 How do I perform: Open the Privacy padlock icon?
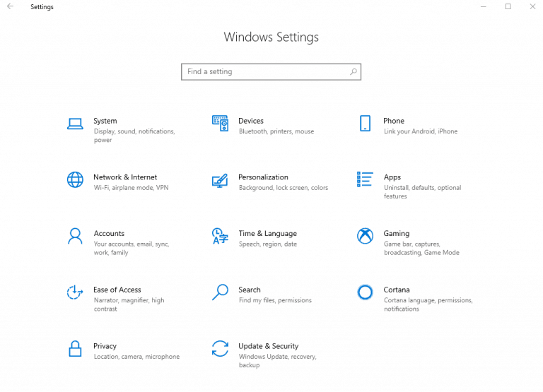(75, 348)
